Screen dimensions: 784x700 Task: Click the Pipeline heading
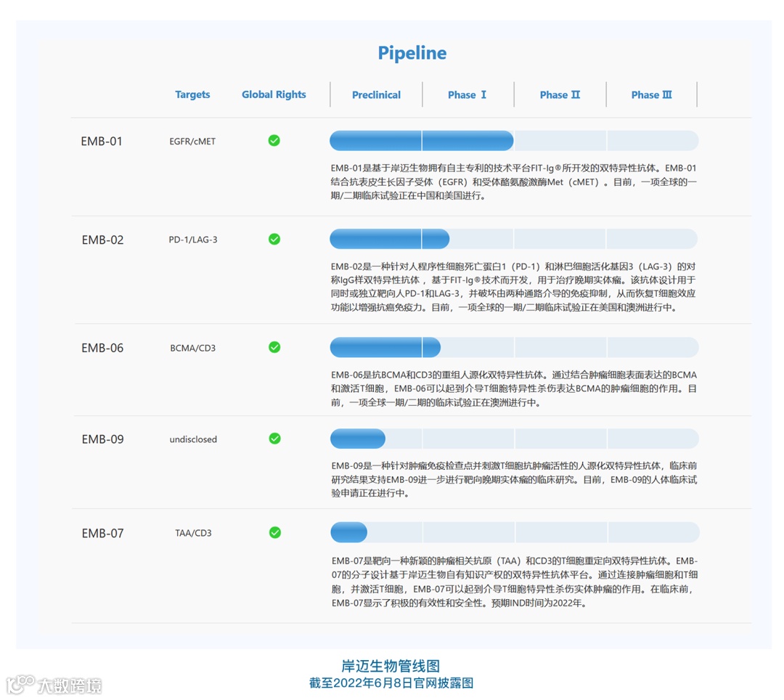[412, 53]
